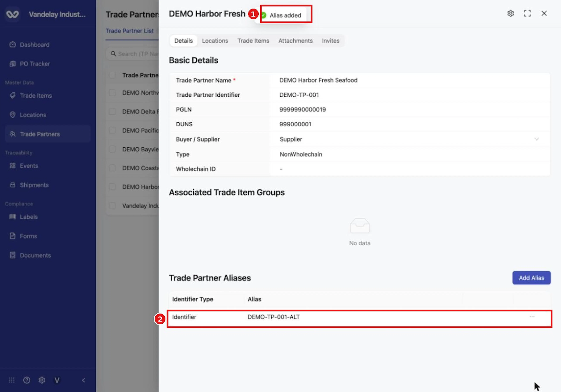Check the DEMO Coasta... row checkbox
Image resolution: width=561 pixels, height=392 pixels.
[x=112, y=168]
